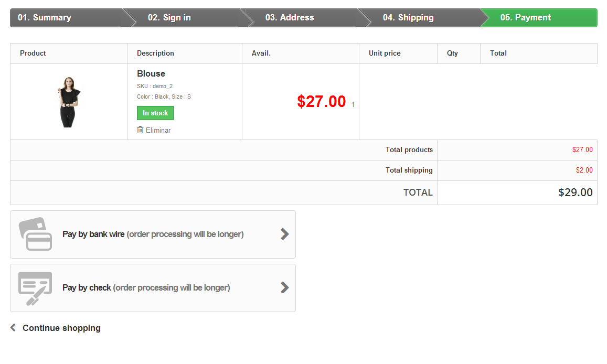Click the Continue shopping link
The width and height of the screenshot is (607, 364).
[x=61, y=328]
